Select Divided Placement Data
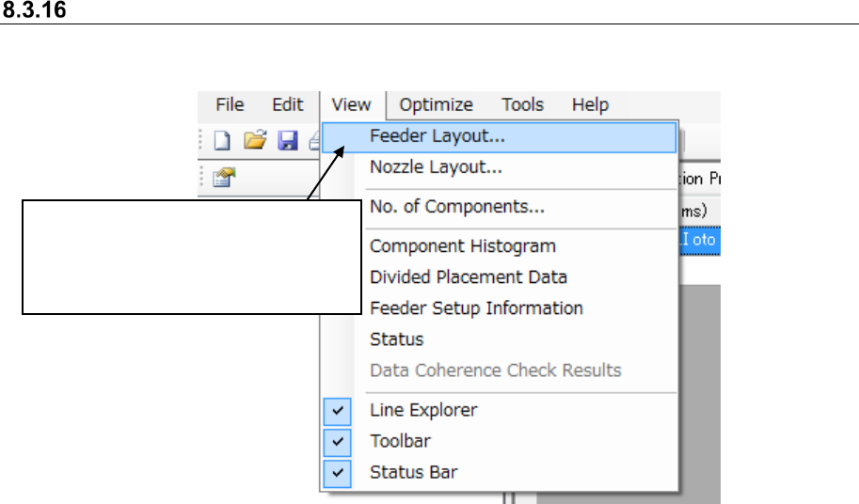This screenshot has height=504, width=859. pos(469,277)
